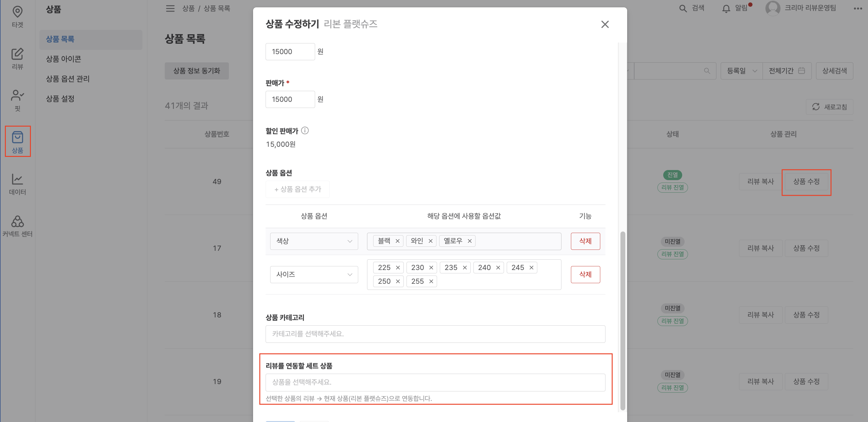868x422 pixels.
Task: Expand the 색상 option dropdown
Action: click(x=314, y=241)
